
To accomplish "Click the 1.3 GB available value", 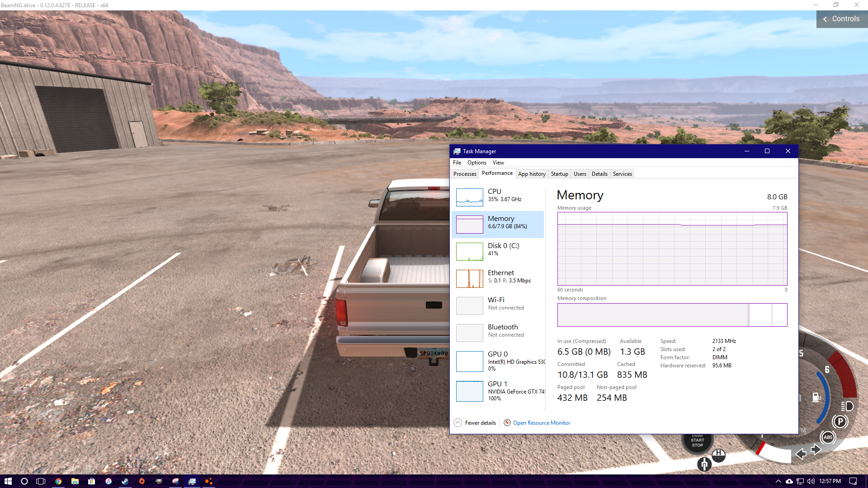I will [x=632, y=352].
